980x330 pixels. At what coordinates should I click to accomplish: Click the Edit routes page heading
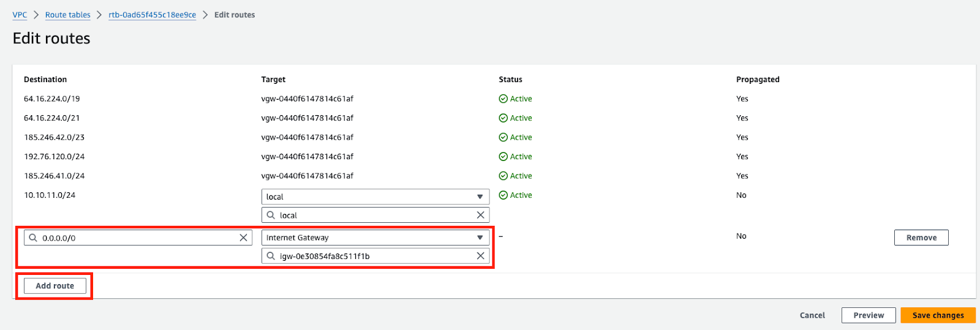(x=51, y=38)
